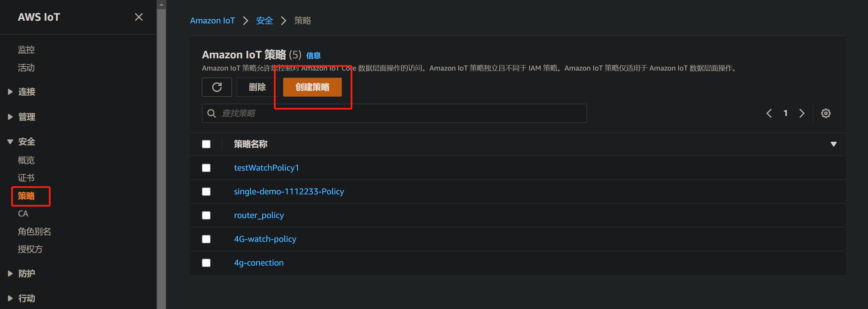
Task: Select 策略 in the sidebar
Action: [x=26, y=196]
